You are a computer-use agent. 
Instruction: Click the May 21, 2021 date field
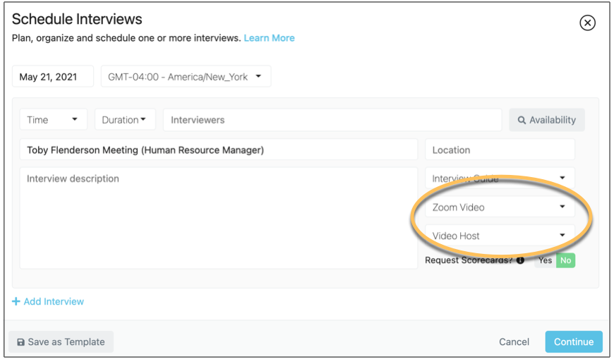pos(53,76)
